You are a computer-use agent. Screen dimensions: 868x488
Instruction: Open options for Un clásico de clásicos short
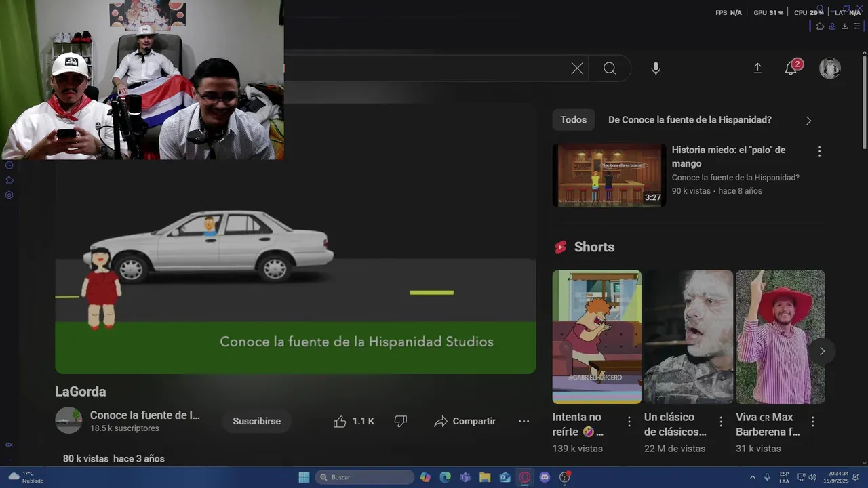point(721,422)
